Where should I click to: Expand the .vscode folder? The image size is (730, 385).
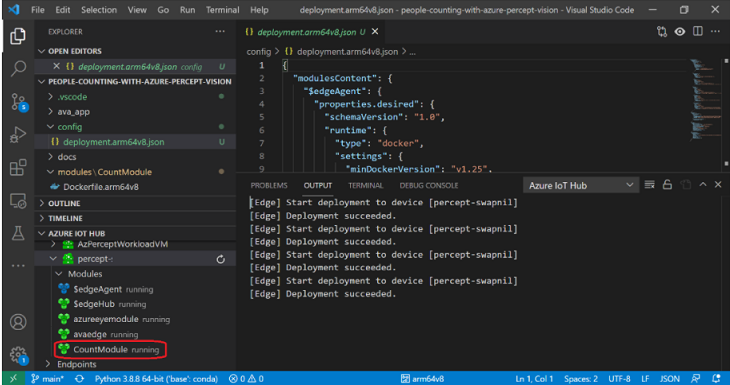pyautogui.click(x=51, y=97)
